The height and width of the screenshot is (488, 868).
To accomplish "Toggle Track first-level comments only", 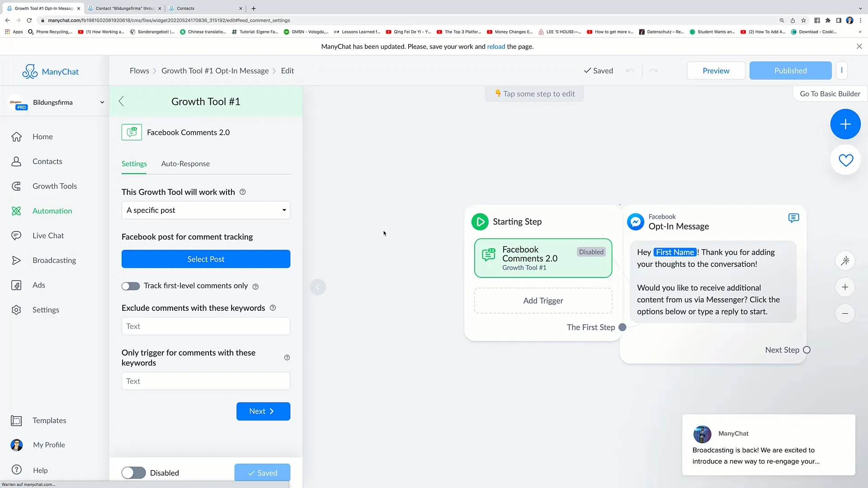I will coord(131,286).
